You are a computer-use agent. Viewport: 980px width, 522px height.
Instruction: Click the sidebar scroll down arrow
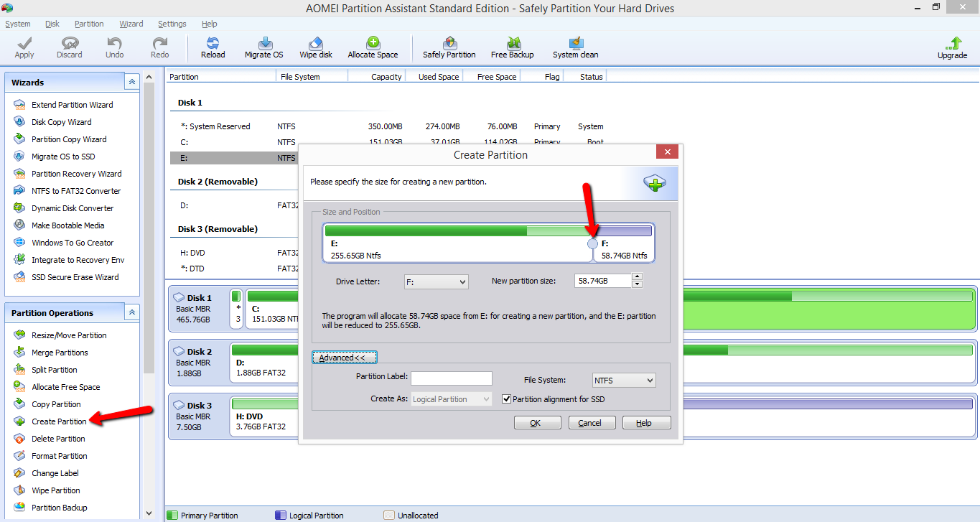[149, 513]
